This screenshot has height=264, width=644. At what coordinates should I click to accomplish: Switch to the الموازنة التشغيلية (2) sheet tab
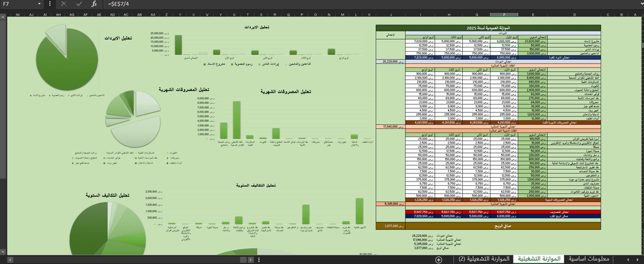483,259
